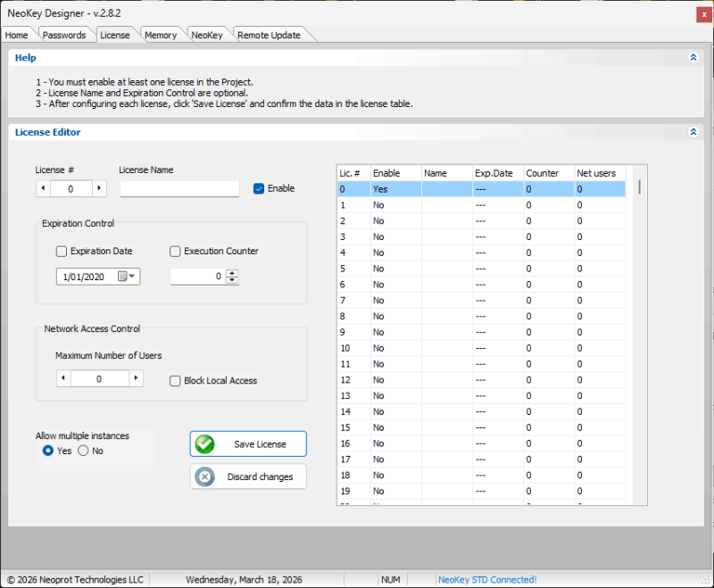Increment the Execution Counter spinner up
The height and width of the screenshot is (588, 714).
(232, 273)
